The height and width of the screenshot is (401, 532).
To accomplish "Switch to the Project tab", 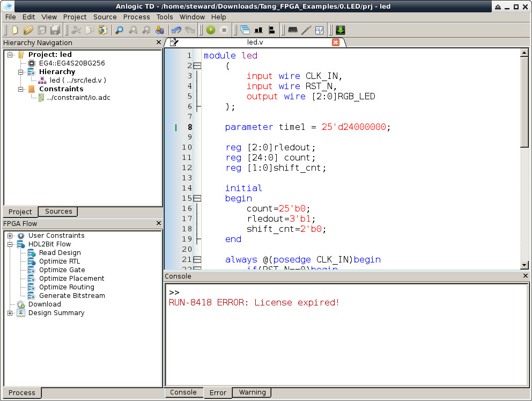I will [20, 212].
